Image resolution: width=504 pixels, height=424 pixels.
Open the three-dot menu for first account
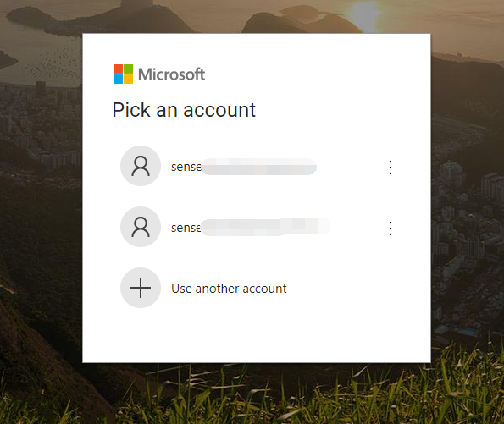390,168
